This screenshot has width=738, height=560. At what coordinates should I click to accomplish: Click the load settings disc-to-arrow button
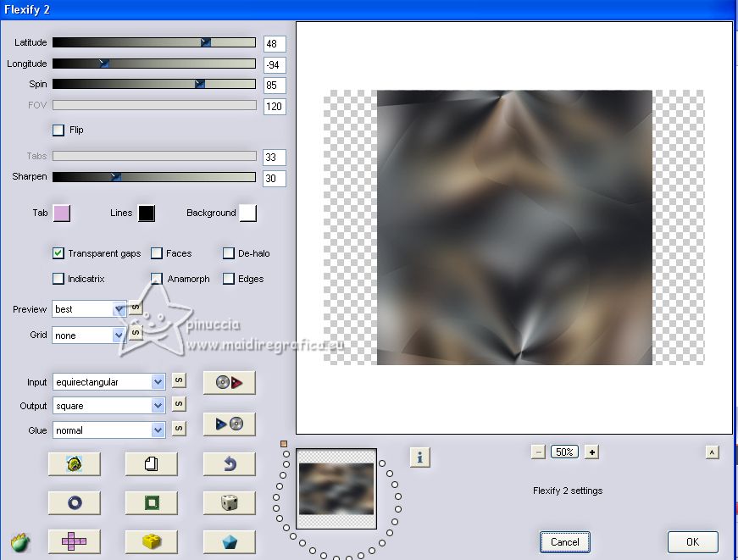230,382
